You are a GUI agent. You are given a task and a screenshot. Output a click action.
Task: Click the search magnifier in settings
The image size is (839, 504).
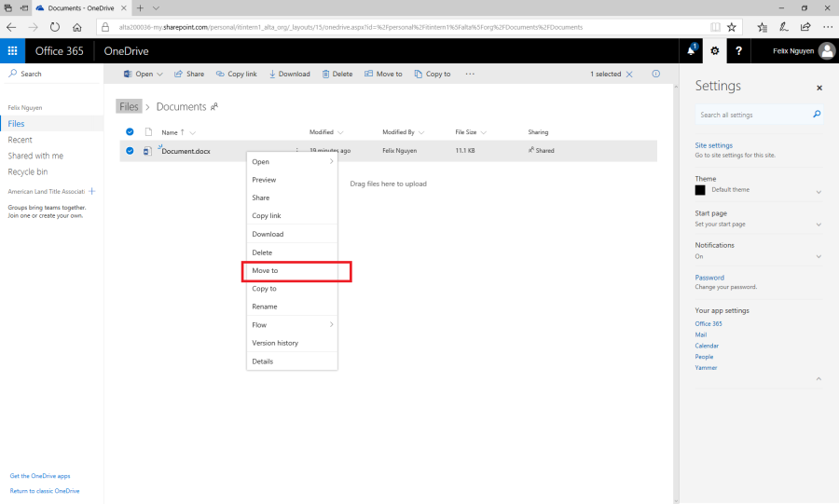click(x=817, y=114)
